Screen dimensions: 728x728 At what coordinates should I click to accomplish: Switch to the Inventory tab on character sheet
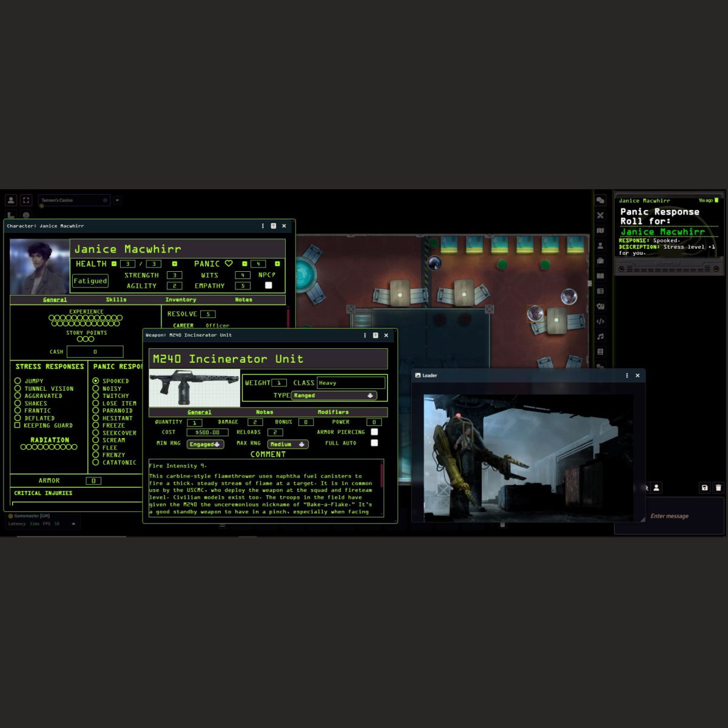(181, 300)
